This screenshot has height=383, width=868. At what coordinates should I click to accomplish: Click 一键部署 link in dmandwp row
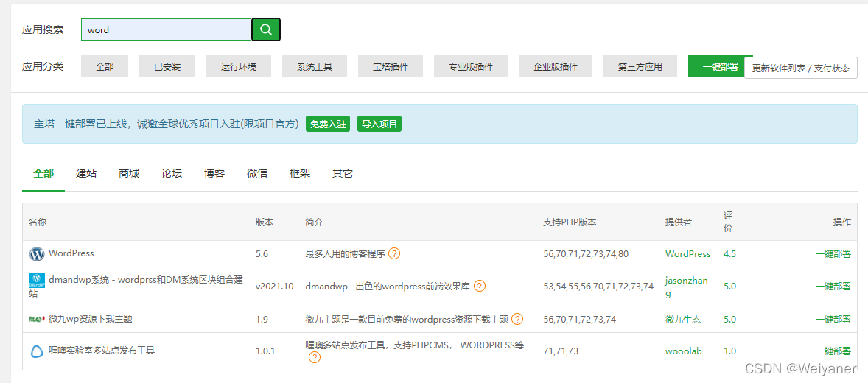[x=833, y=286]
